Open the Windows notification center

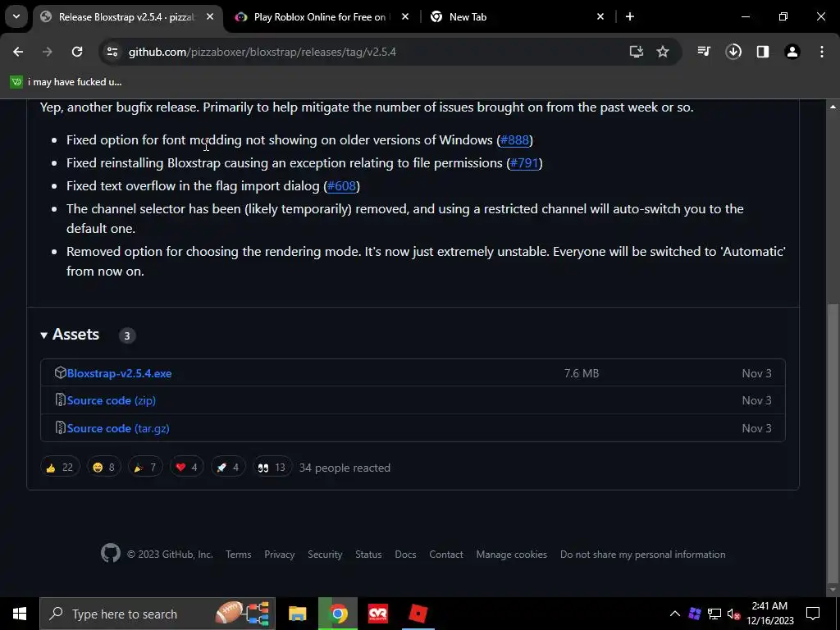click(813, 614)
